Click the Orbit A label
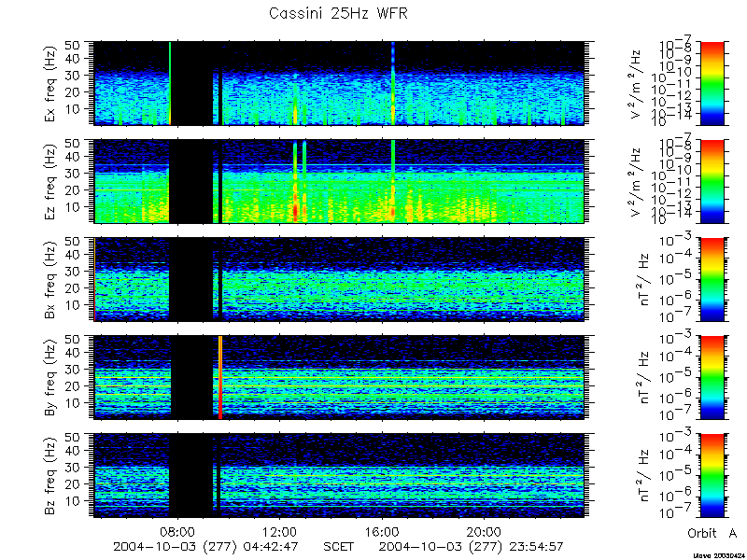The height and width of the screenshot is (560, 747). [x=712, y=533]
